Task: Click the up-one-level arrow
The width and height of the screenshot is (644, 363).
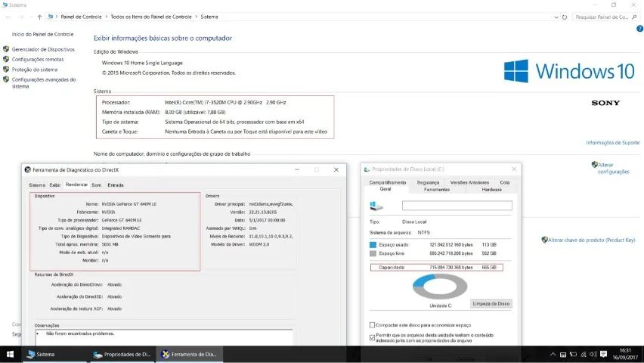Action: (x=39, y=17)
